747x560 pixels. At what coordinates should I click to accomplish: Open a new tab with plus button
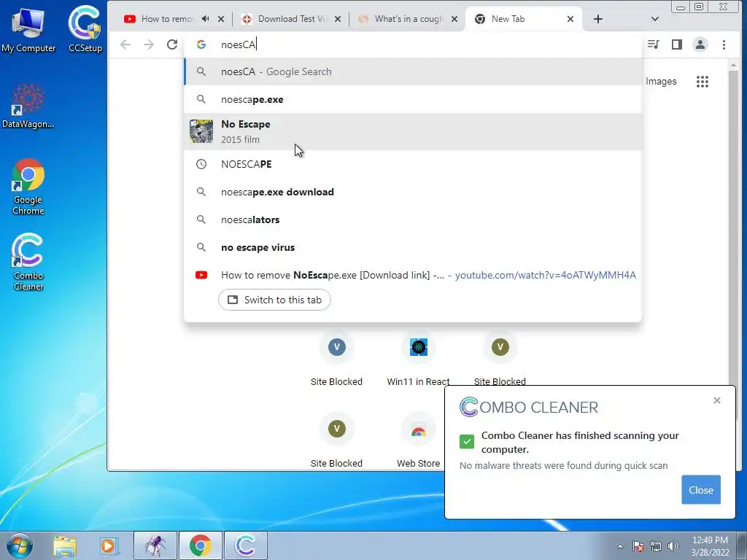click(x=598, y=19)
